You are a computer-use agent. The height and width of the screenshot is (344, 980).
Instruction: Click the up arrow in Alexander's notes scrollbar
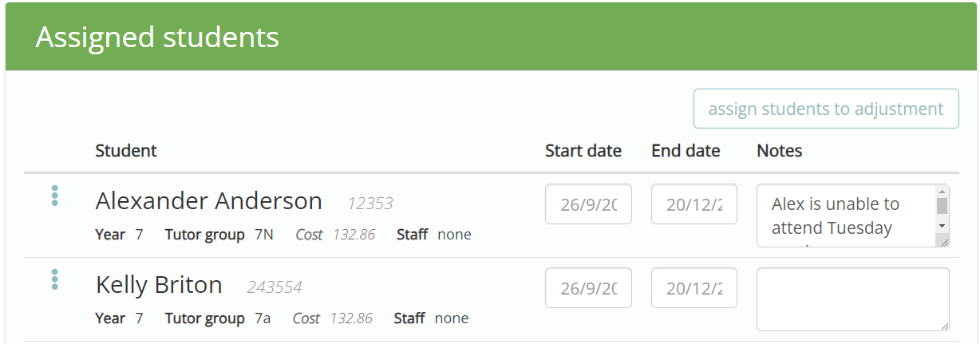[x=942, y=192]
